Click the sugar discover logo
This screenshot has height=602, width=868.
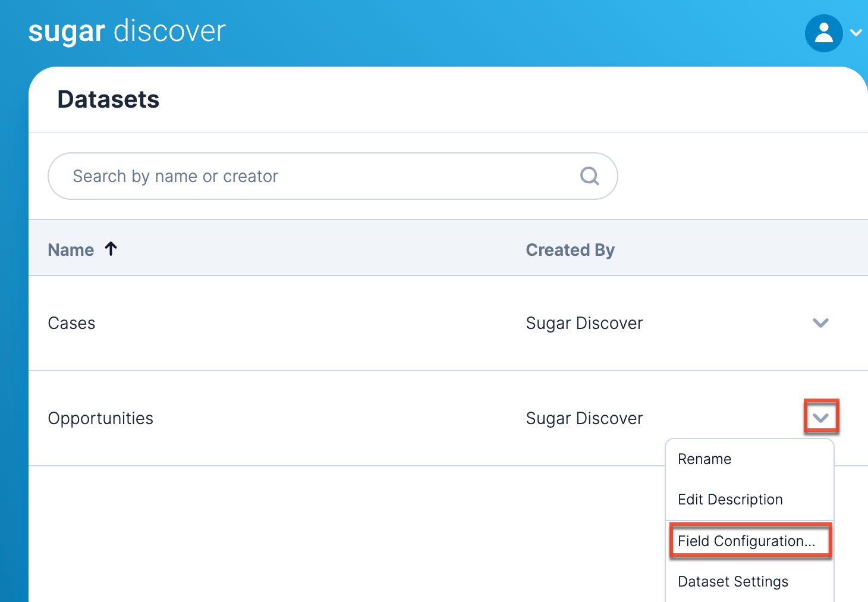[x=127, y=32]
